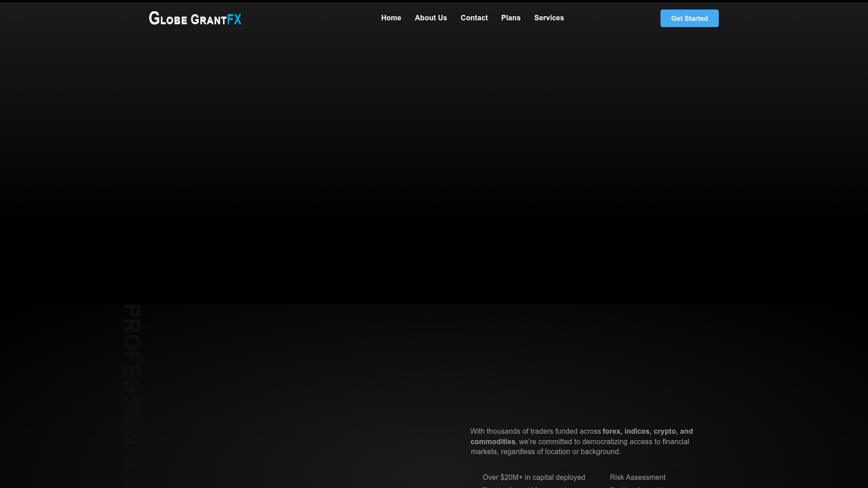Open the Contact menu item

(474, 18)
